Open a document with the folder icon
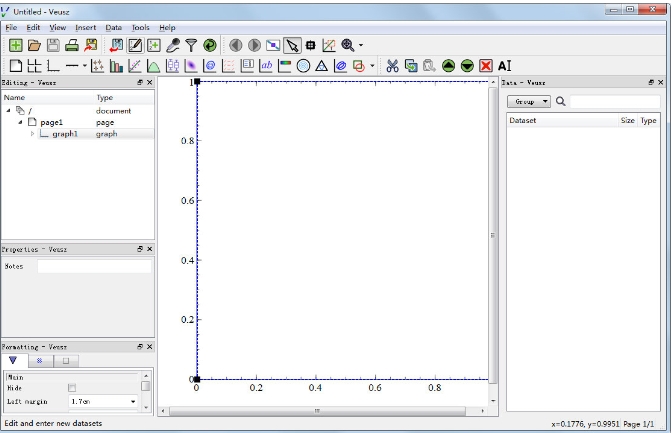The image size is (672, 433). [34, 45]
